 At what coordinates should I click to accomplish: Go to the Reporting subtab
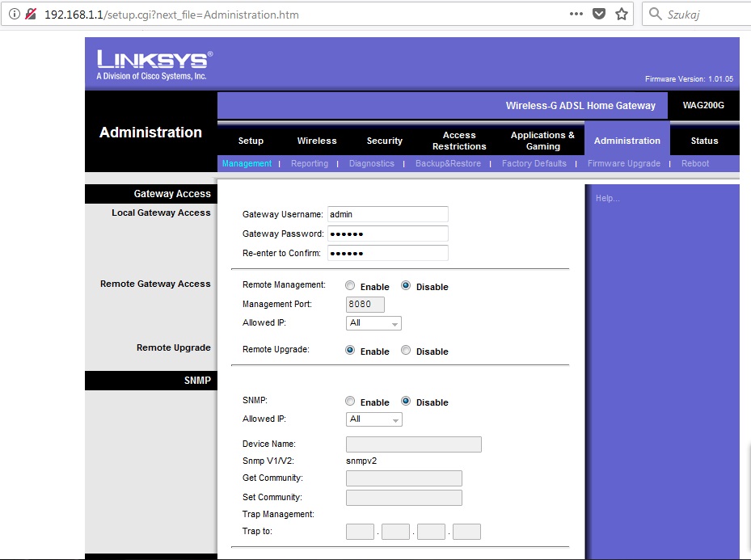[x=310, y=164]
